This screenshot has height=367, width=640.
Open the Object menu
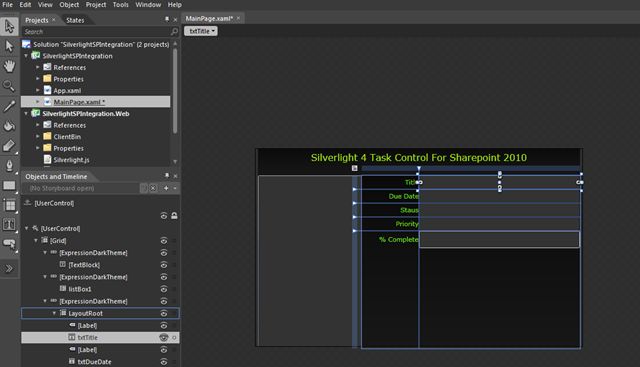point(69,4)
